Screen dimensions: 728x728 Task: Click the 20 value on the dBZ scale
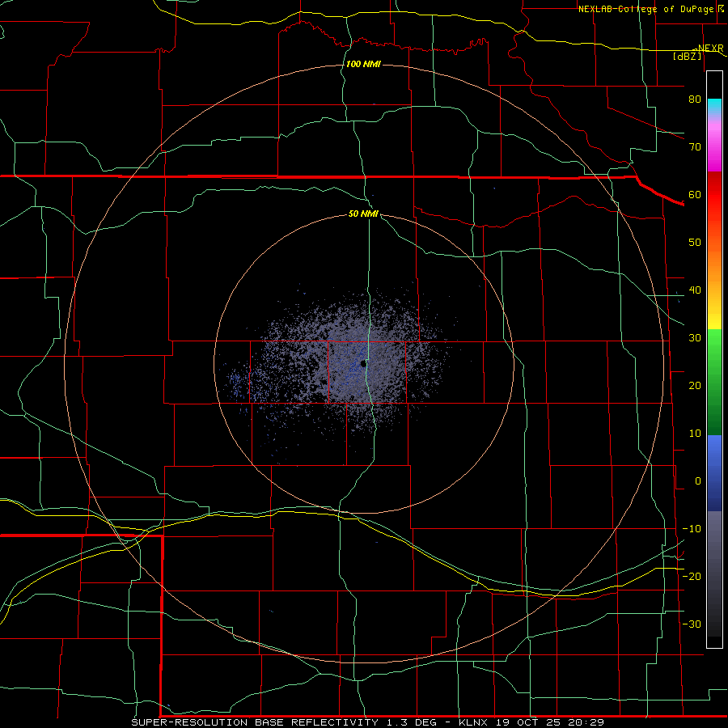click(x=695, y=385)
